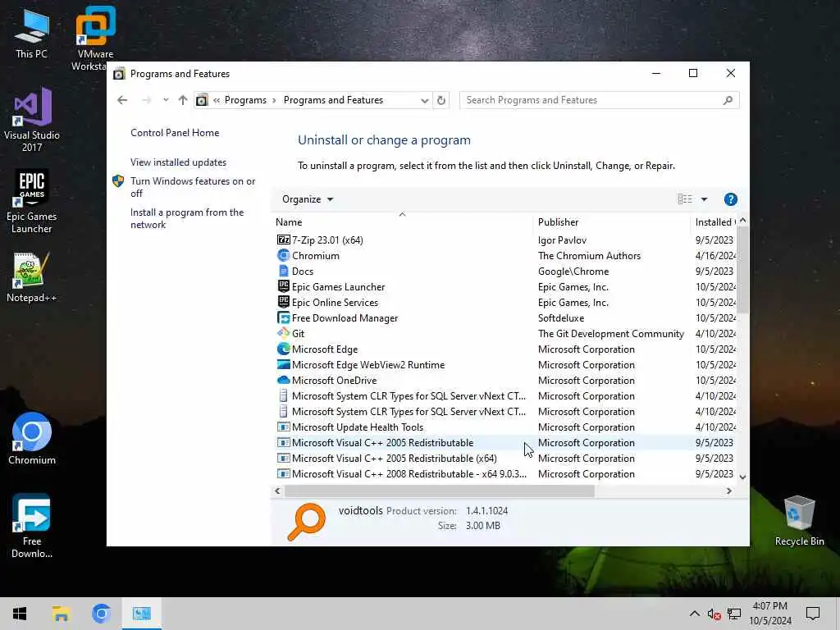Show hidden system tray icons
This screenshot has height=630, width=840.
[694, 614]
